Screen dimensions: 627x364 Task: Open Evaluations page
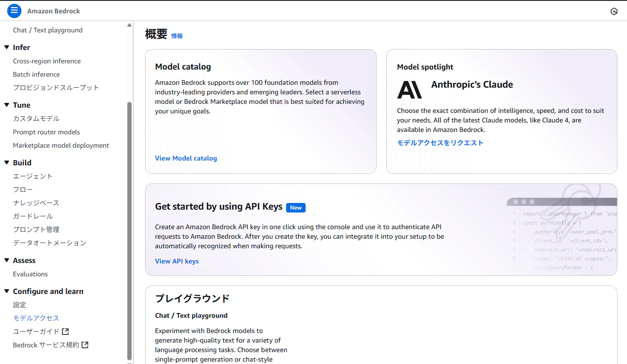pos(31,274)
